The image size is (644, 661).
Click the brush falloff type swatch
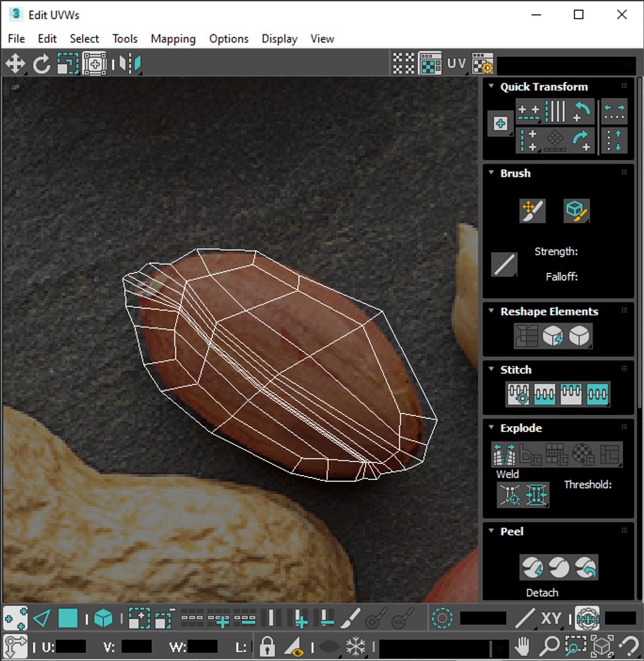[504, 264]
